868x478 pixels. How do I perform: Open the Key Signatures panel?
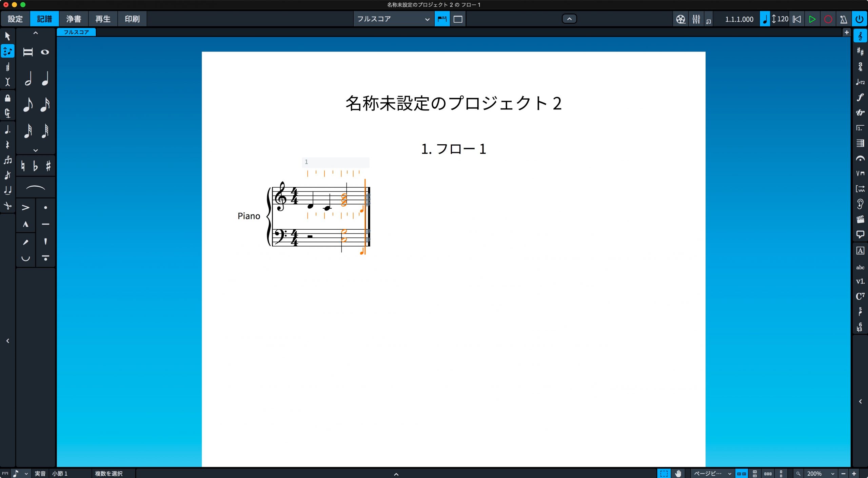click(x=860, y=51)
